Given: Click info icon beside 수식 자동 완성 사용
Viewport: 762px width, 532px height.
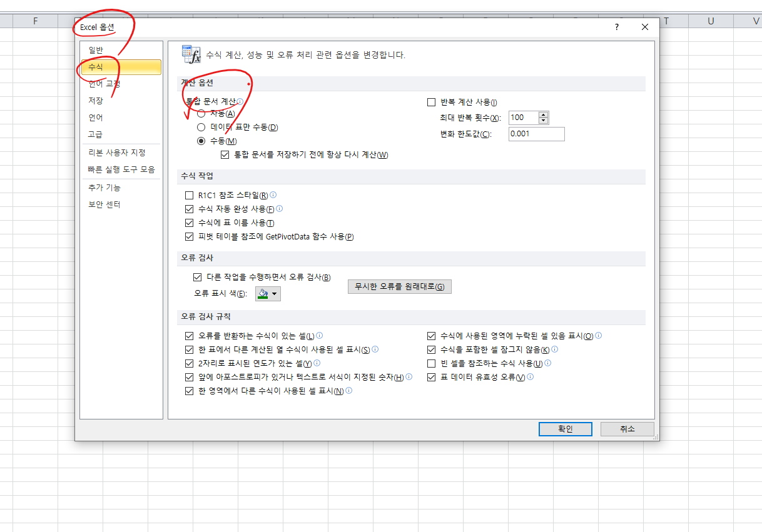Looking at the screenshot, I should pyautogui.click(x=279, y=209).
